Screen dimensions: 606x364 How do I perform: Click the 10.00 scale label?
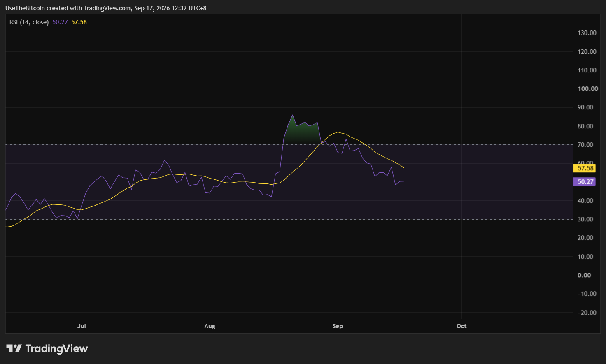[x=585, y=257]
